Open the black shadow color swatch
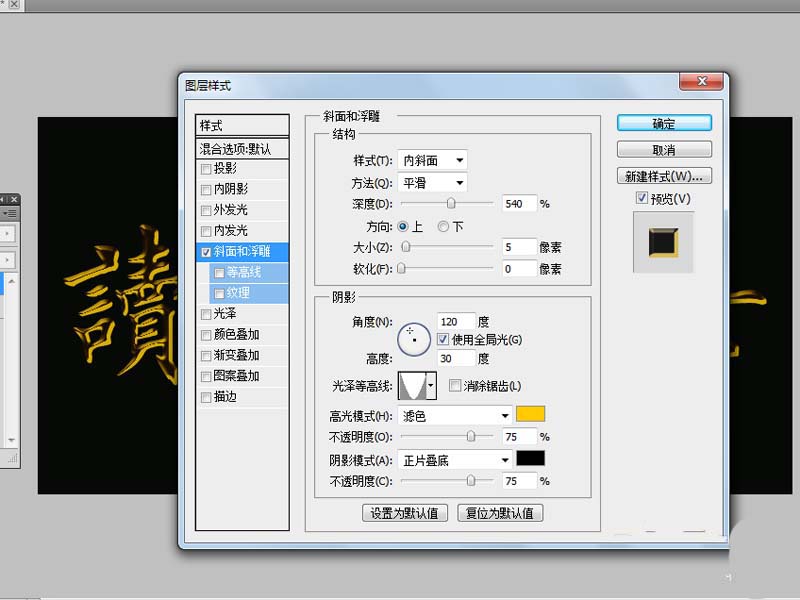800x600 pixels. pyautogui.click(x=530, y=458)
